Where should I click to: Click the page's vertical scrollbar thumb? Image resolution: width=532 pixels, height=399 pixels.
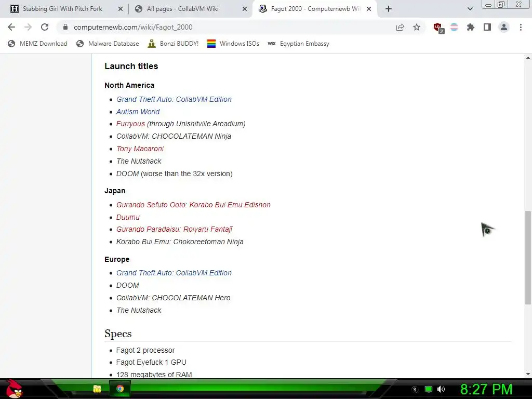click(x=528, y=258)
